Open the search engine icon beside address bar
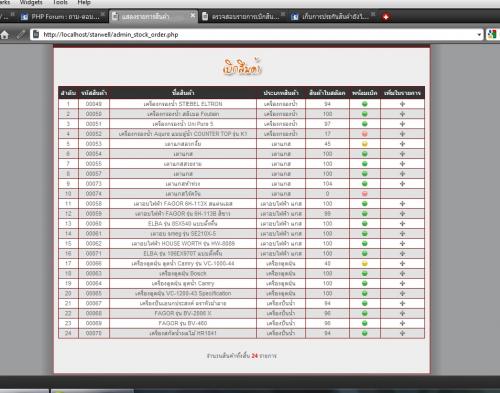Screen dimensions: 500x393 click(492, 34)
